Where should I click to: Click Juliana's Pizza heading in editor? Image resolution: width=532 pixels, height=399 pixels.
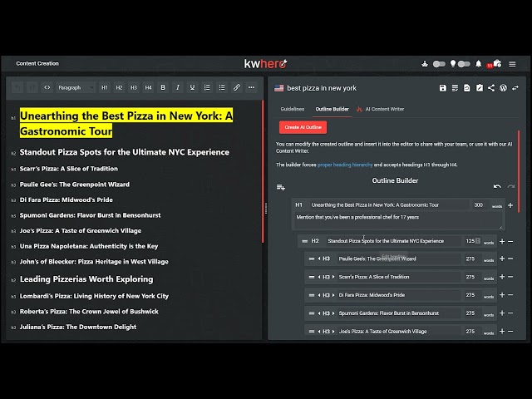click(x=78, y=327)
